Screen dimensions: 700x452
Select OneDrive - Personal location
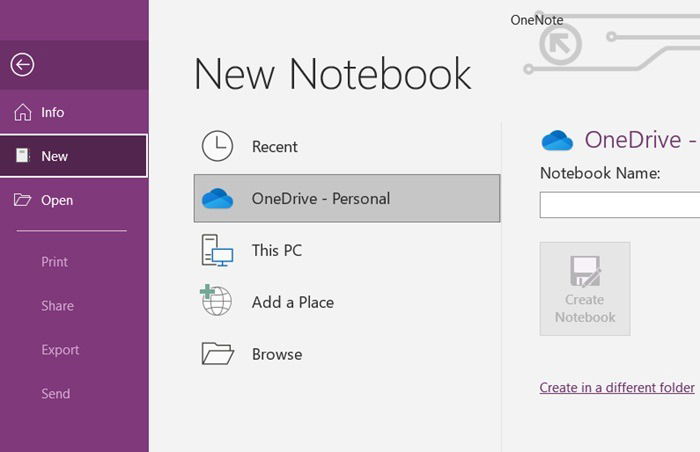pyautogui.click(x=347, y=198)
